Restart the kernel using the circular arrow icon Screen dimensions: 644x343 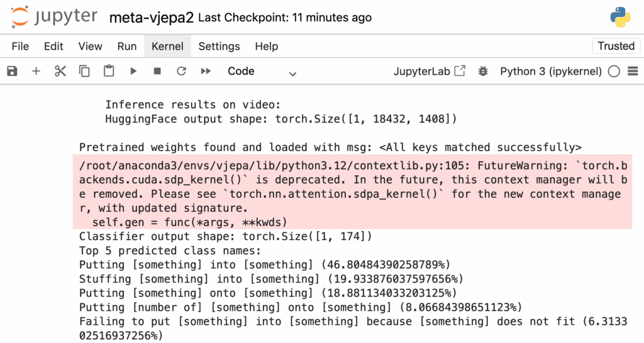tap(181, 71)
